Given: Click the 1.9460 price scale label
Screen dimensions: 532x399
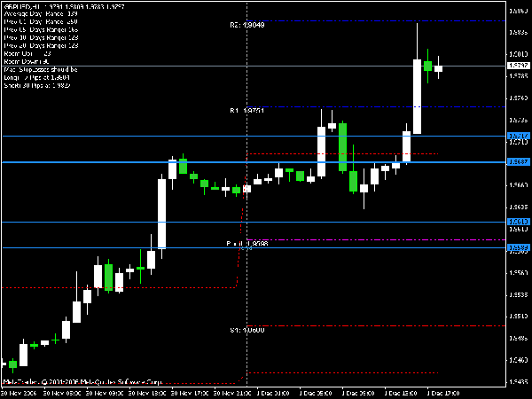Looking at the screenshot, I should [519, 360].
